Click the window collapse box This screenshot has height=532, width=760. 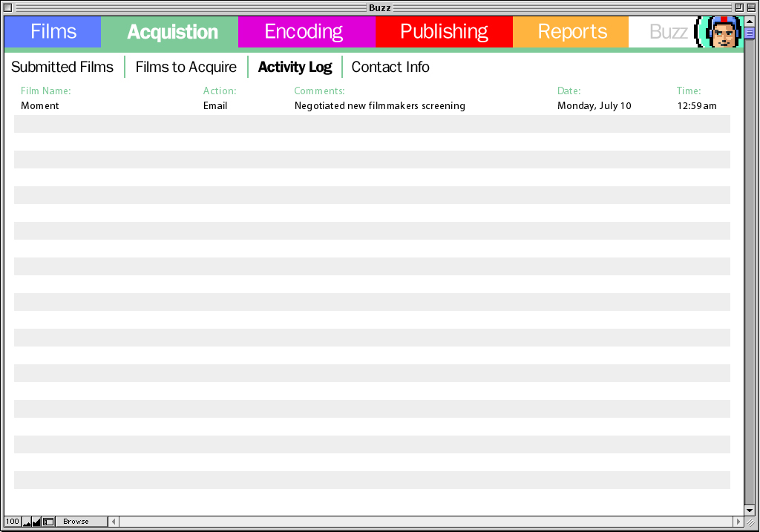[x=751, y=7]
